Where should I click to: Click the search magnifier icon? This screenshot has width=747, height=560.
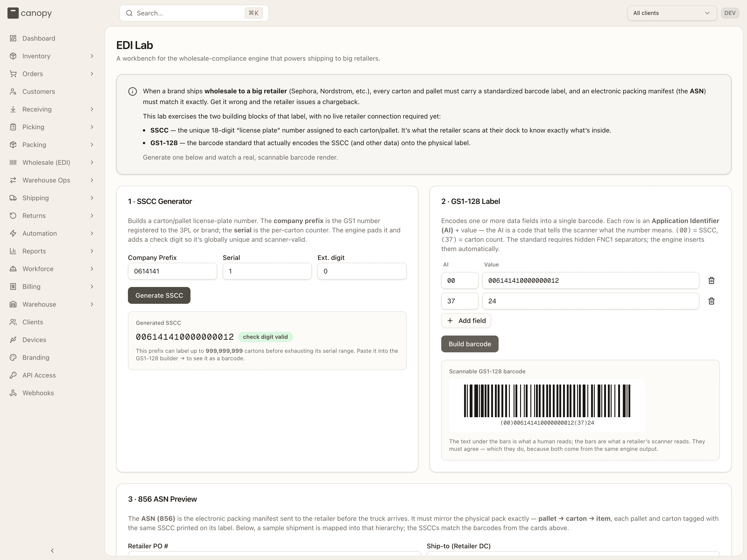point(129,13)
